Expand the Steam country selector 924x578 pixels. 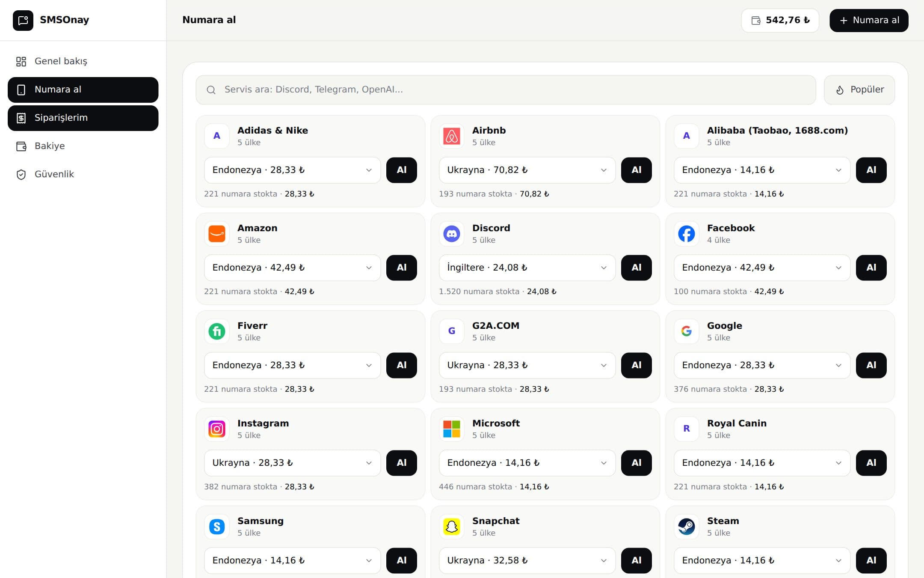(x=762, y=560)
